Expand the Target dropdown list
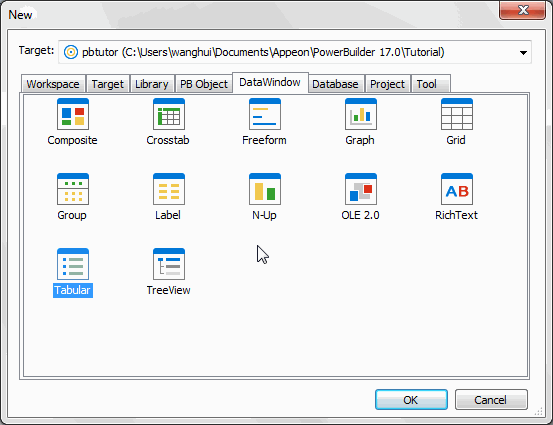The height and width of the screenshot is (425, 553). point(523,53)
